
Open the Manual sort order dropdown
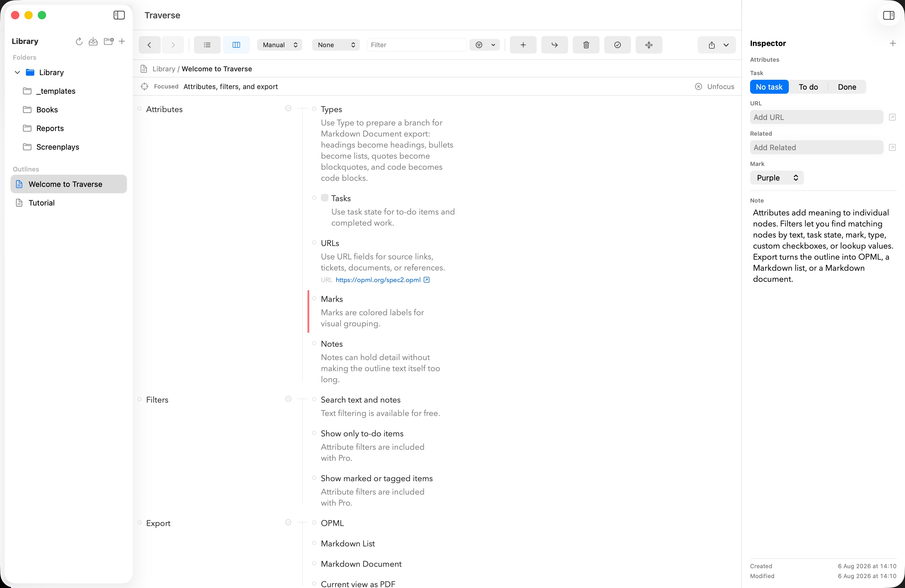(x=280, y=45)
